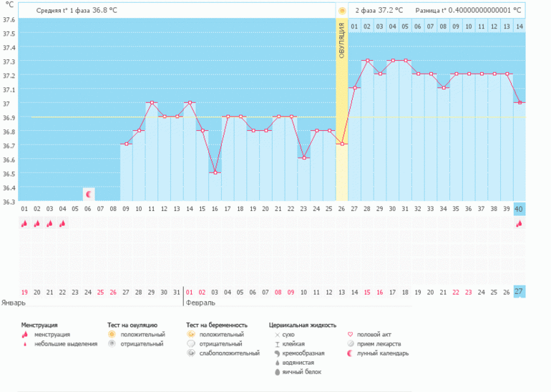Click the data point on cycle day 27
This screenshot has width=551, height=392.
coord(355,88)
